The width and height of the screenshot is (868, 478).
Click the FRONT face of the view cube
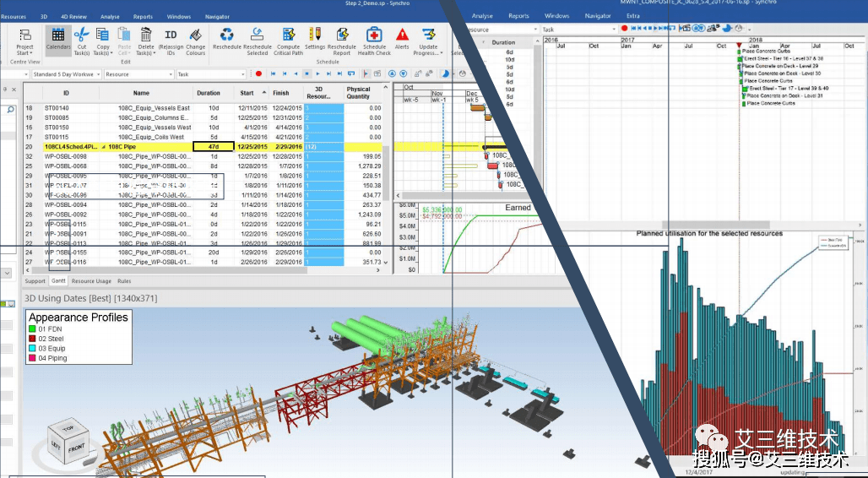[x=76, y=448]
